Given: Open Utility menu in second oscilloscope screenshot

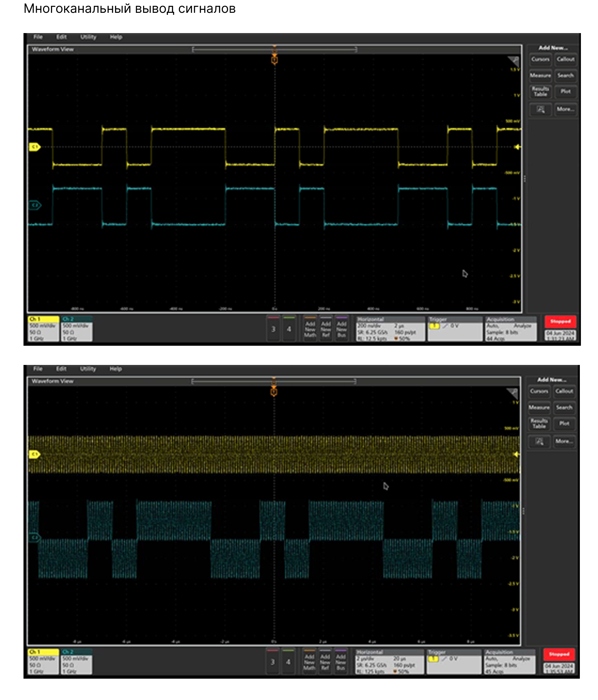Looking at the screenshot, I should [x=88, y=369].
